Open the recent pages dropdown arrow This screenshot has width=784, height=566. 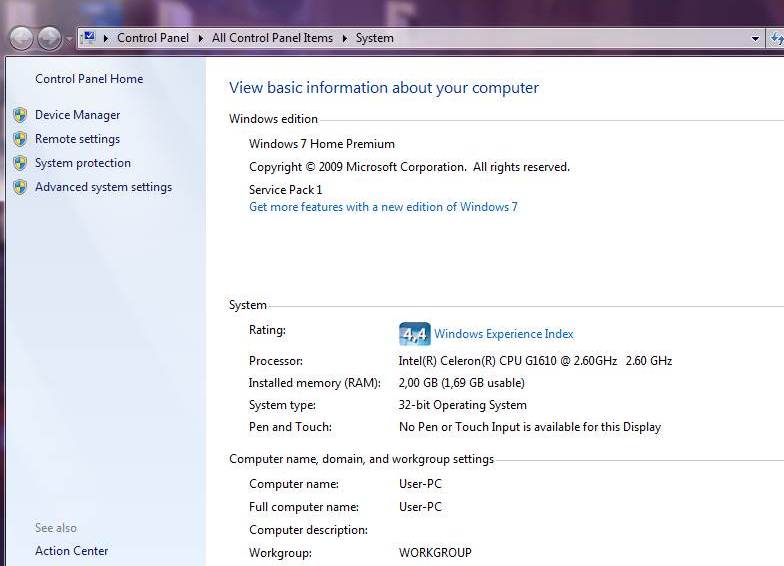(68, 39)
